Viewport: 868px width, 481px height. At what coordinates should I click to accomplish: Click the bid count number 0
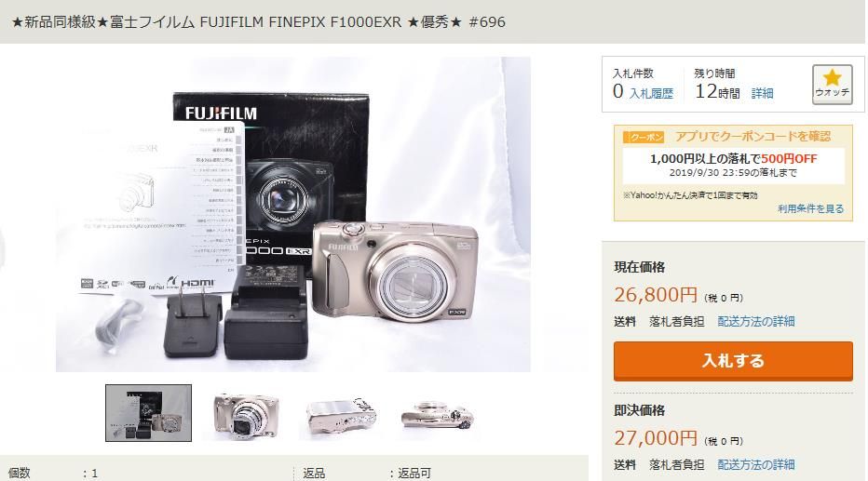point(617,91)
